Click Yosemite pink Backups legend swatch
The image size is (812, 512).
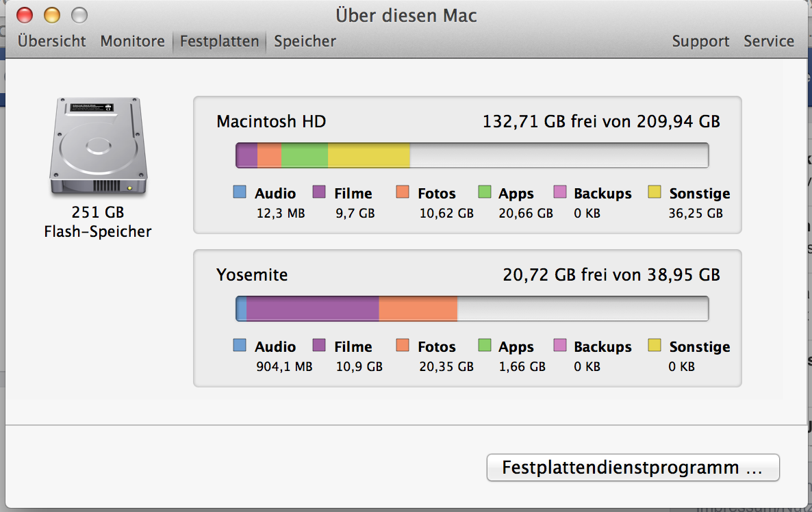tap(560, 345)
